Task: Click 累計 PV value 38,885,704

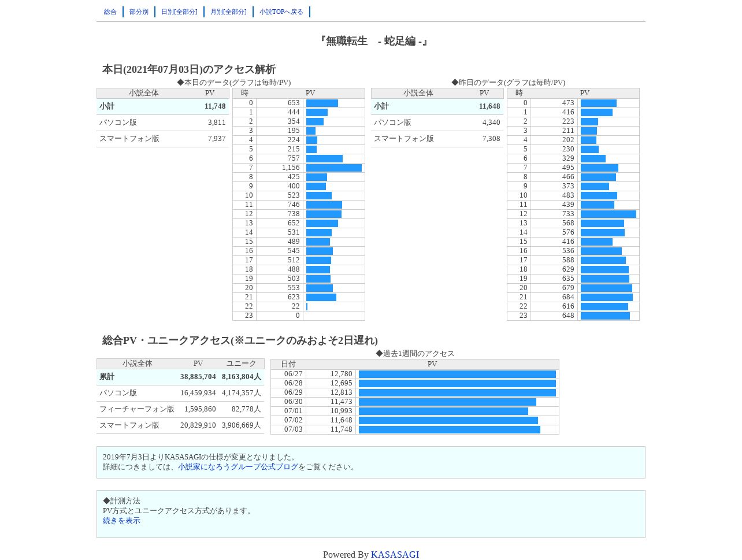Action: pyautogui.click(x=198, y=377)
